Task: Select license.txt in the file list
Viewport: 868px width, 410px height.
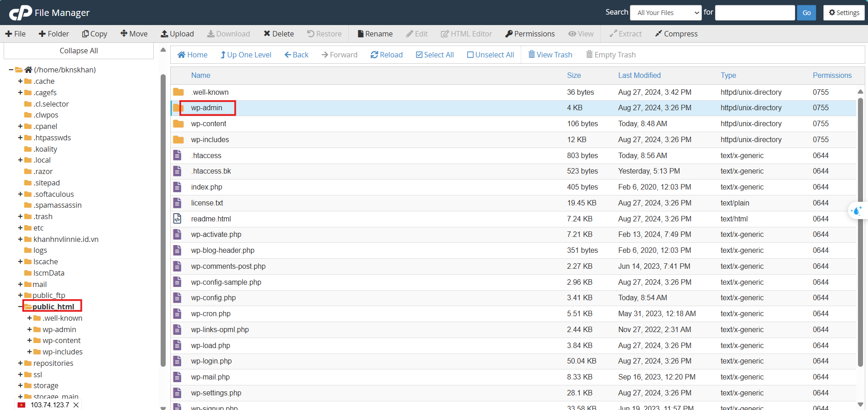Action: point(207,203)
